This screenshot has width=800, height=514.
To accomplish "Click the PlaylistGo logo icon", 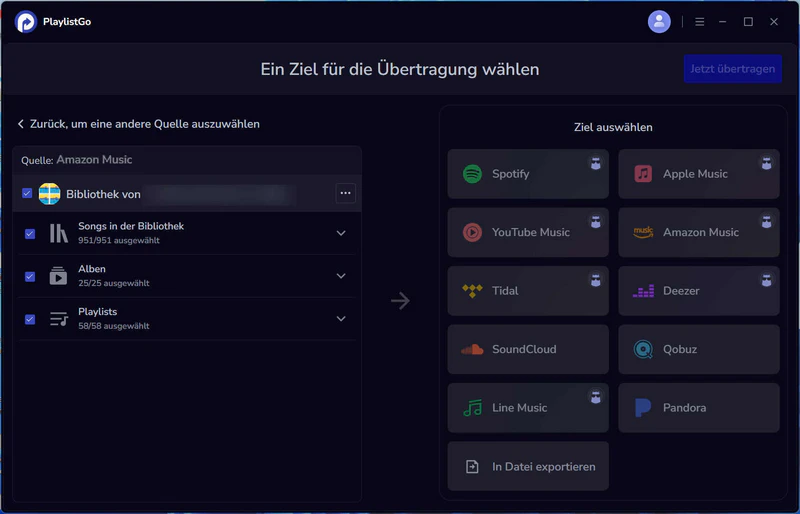I will click(26, 22).
